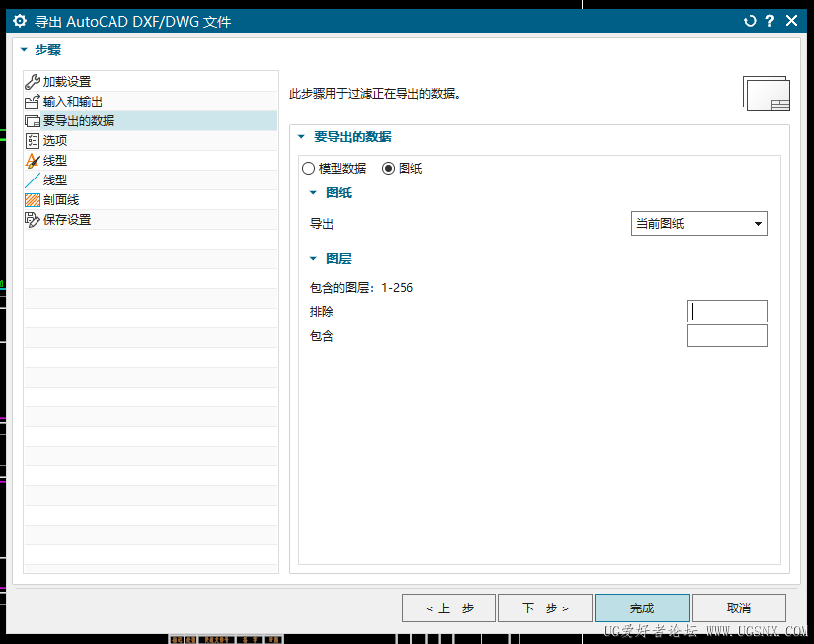Collapse the 图纸 subsection
Viewport: 814px width, 644px height.
pyautogui.click(x=313, y=193)
